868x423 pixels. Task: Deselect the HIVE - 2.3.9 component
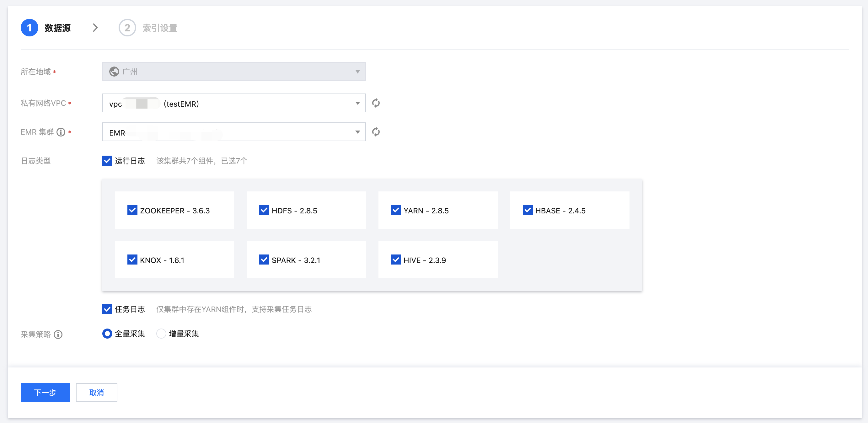tap(396, 260)
